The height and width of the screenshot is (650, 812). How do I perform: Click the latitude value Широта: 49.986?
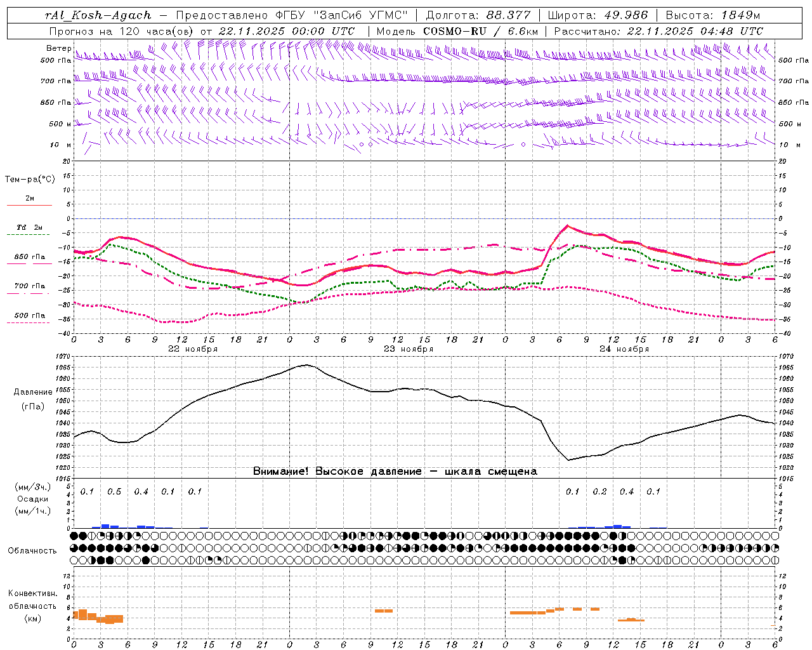click(x=598, y=15)
